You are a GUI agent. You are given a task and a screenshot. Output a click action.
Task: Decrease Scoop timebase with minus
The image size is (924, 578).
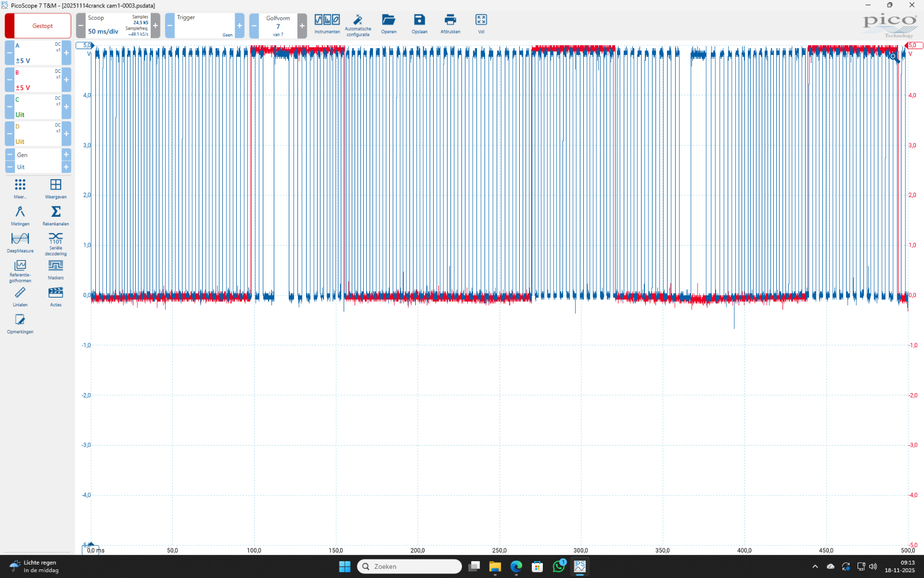click(x=81, y=26)
